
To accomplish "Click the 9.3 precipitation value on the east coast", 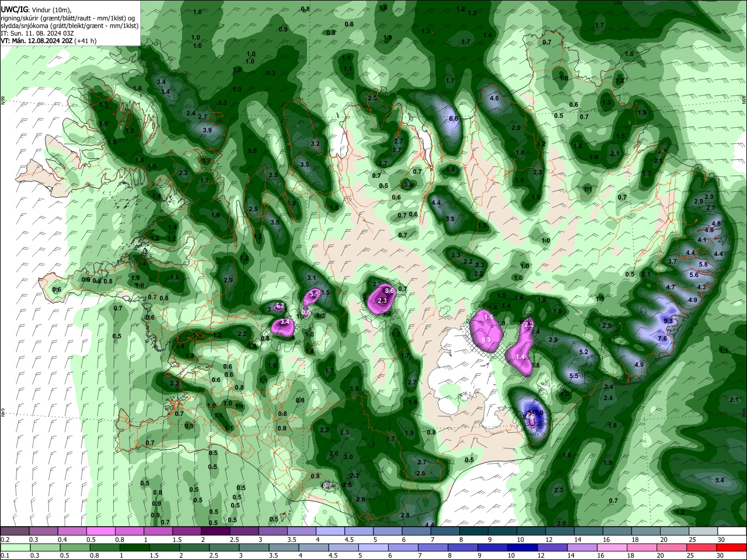I will (669, 321).
